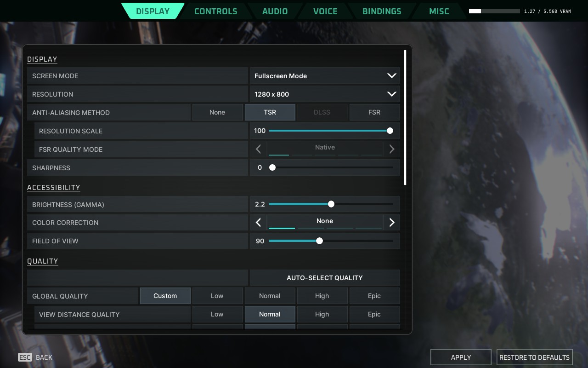Image resolution: width=588 pixels, height=368 pixels.
Task: Open the Screen Mode dropdown
Action: click(x=325, y=75)
